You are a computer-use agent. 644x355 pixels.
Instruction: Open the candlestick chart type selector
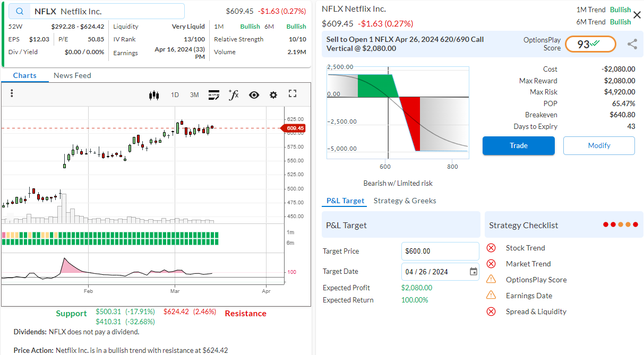154,95
